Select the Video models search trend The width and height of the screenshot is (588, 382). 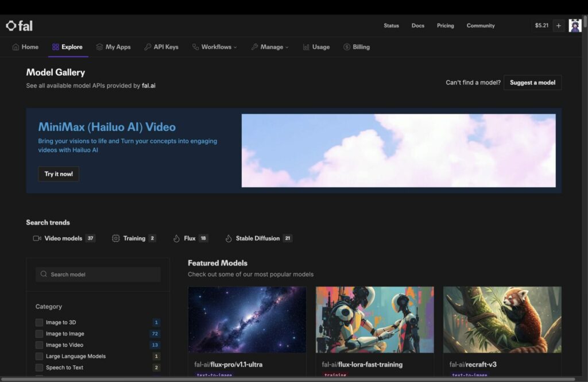[64, 238]
